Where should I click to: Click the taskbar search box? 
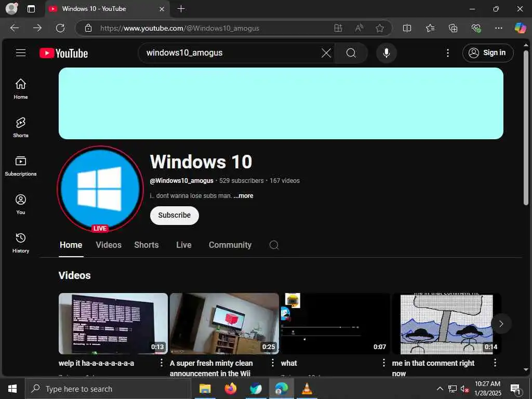click(108, 389)
